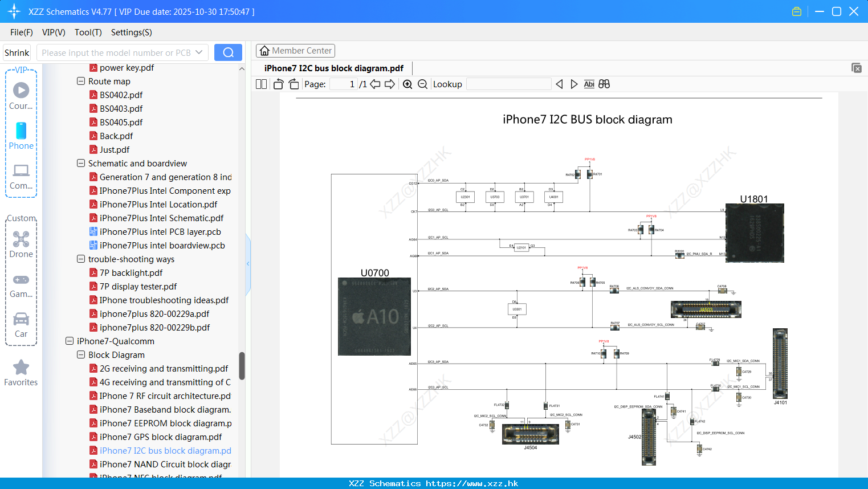Close the document panel via corner icon
This screenshot has height=489, width=868.
click(x=857, y=68)
